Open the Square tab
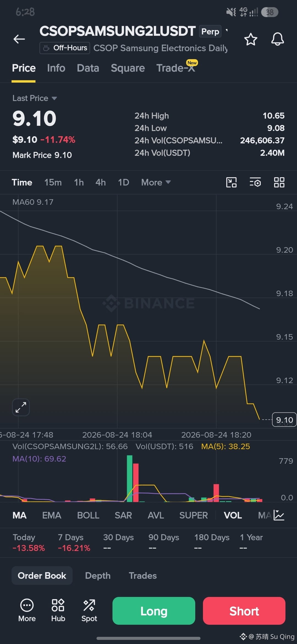 [128, 68]
